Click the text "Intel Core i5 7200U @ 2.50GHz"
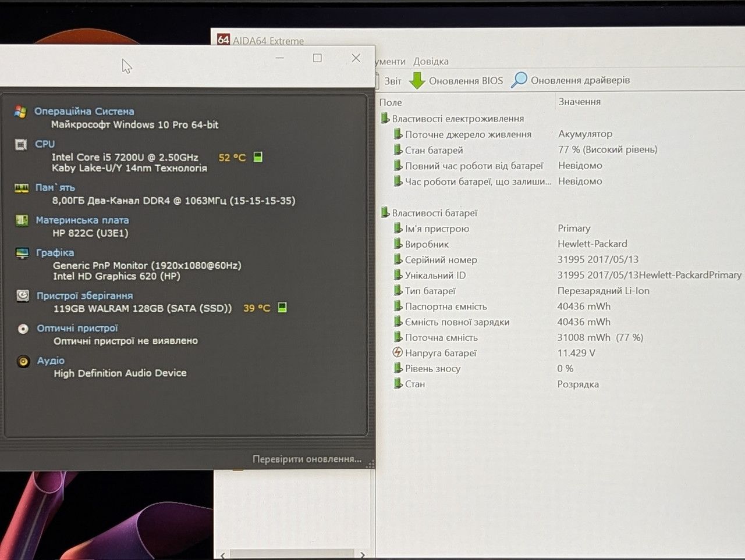This screenshot has height=560, width=745. 125,157
